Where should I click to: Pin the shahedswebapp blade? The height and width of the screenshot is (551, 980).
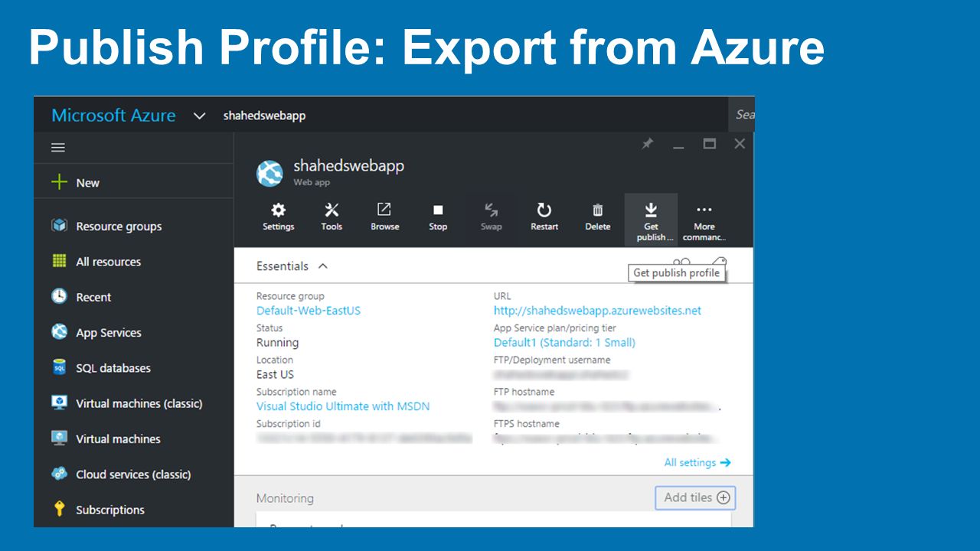pos(648,144)
